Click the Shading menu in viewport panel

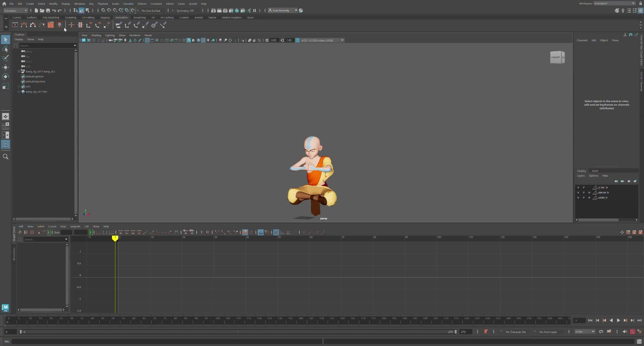click(96, 35)
